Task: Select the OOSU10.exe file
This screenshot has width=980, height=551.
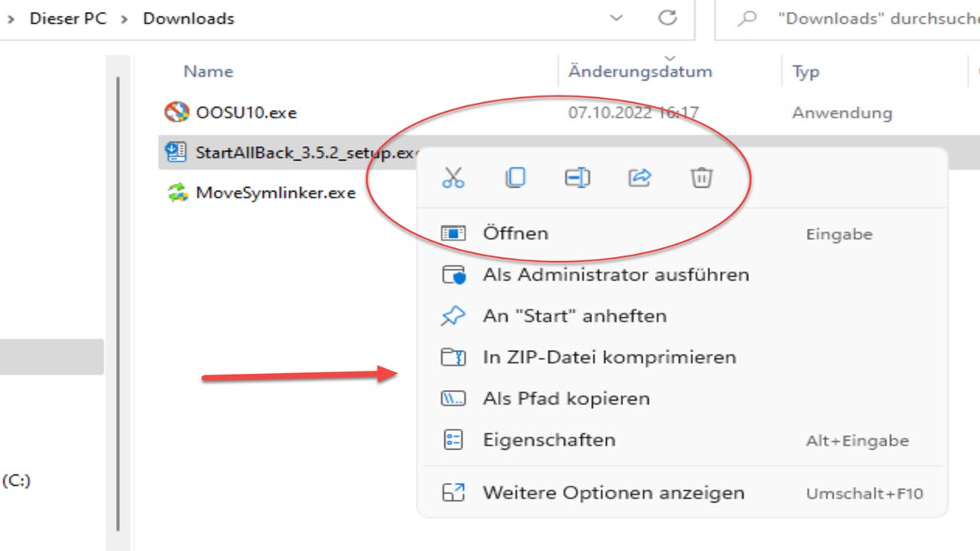Action: (246, 113)
